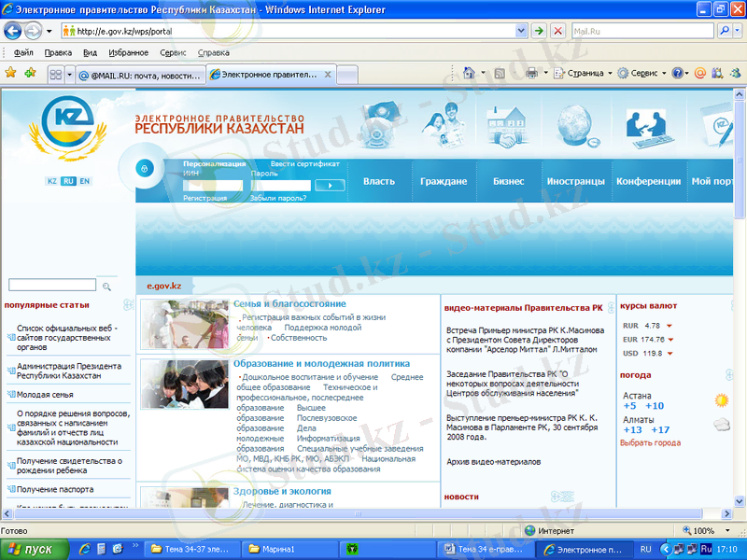Open the Граждане navigation tab
The image size is (747, 560).
coord(444,181)
